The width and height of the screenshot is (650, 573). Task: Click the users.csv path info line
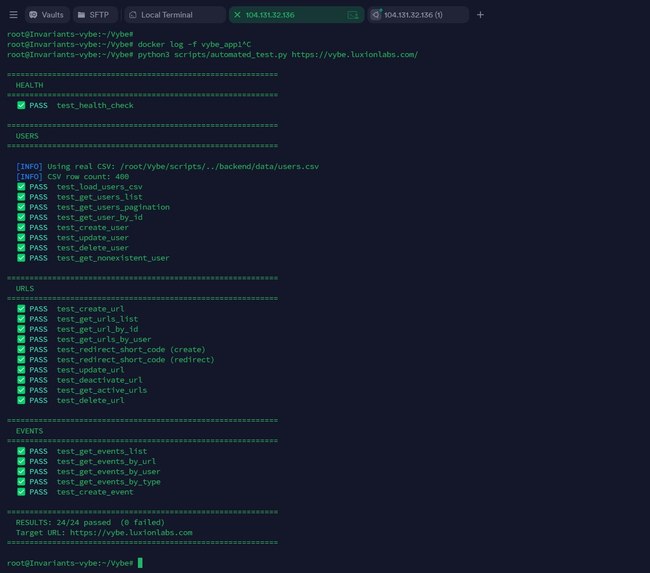pos(167,166)
